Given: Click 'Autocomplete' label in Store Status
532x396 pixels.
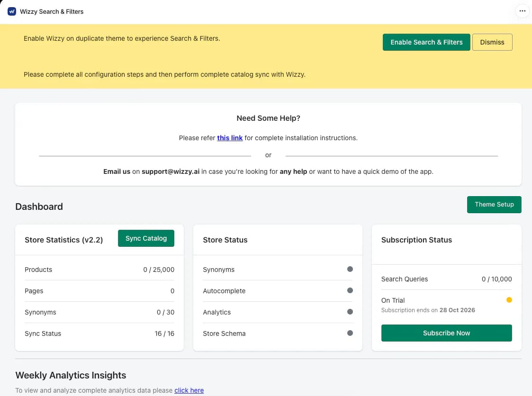Looking at the screenshot, I should [224, 291].
